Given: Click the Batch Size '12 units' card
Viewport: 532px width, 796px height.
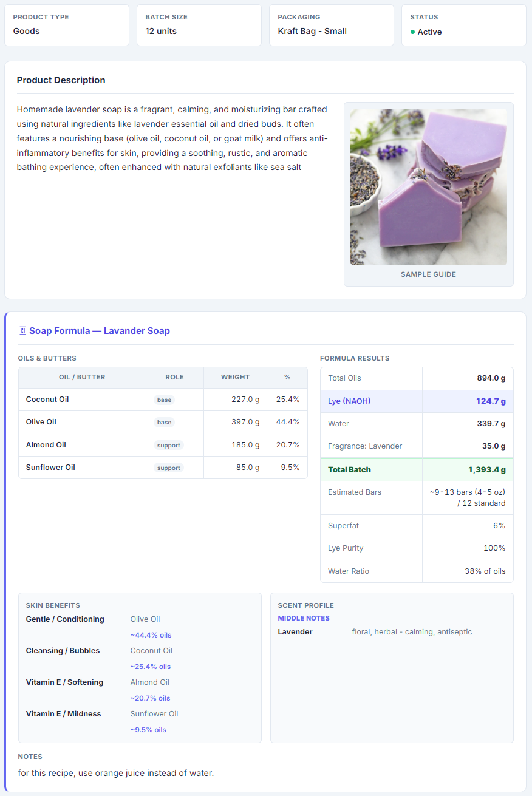Looking at the screenshot, I should point(199,25).
